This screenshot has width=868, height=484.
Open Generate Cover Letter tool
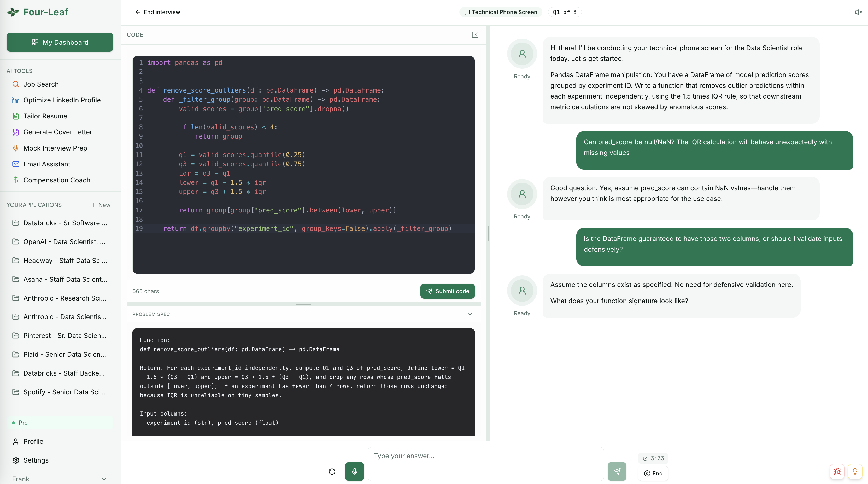click(58, 132)
